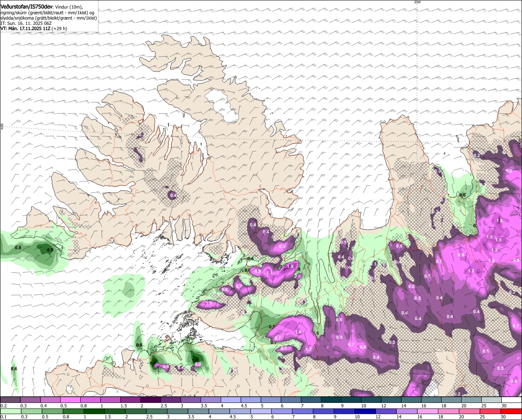Image resolution: width=522 pixels, height=420 pixels.
Task: Click the '0.4' label in the snow legend row
Action: [x=43, y=406]
